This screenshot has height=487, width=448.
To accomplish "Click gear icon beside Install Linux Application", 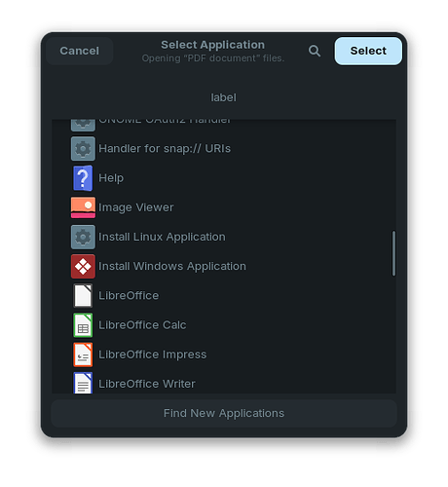I will coord(83,237).
